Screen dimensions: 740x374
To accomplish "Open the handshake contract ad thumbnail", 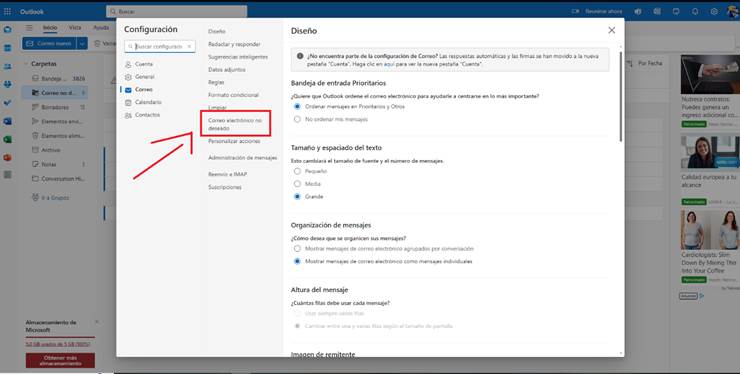I will click(x=710, y=74).
